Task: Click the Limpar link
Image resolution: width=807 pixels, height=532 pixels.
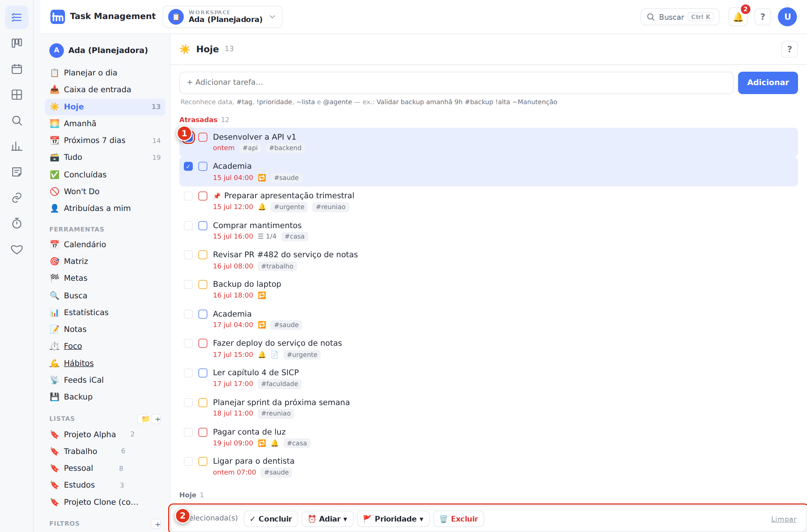Action: pyautogui.click(x=783, y=519)
